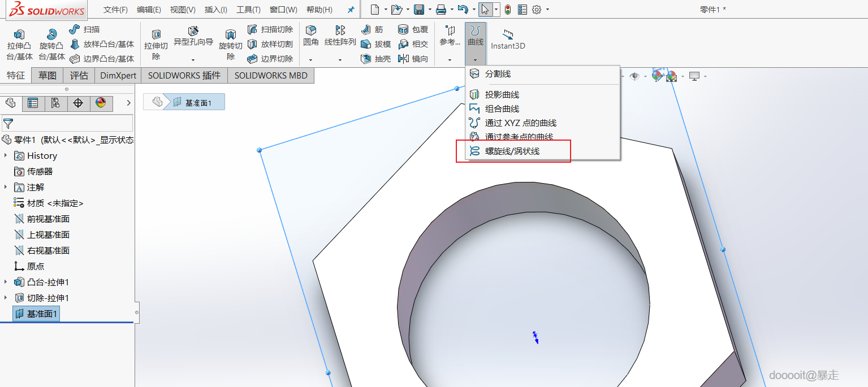The height and width of the screenshot is (387, 868).
Task: Activate the 旋转切除 revolved cut tool
Action: [231, 45]
